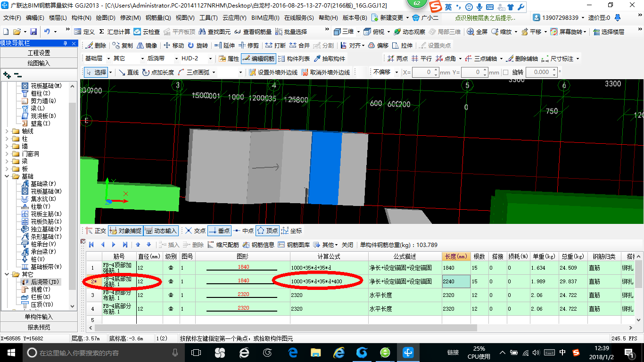644x362 pixels.
Task: Select the 修剪 trim tool
Action: pos(248,45)
